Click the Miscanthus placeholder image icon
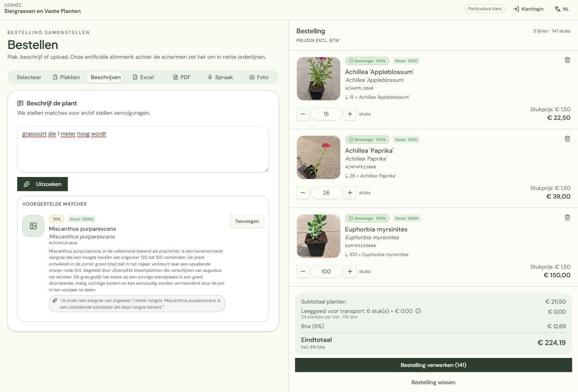 click(x=33, y=226)
